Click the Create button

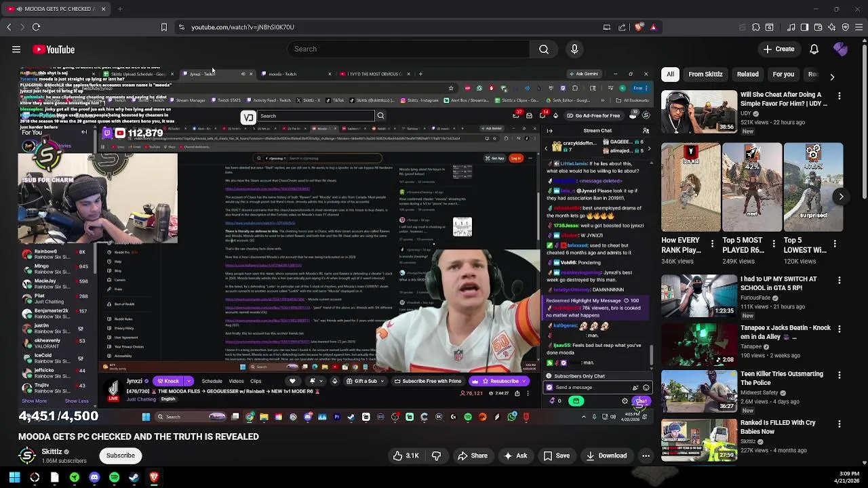pos(778,49)
